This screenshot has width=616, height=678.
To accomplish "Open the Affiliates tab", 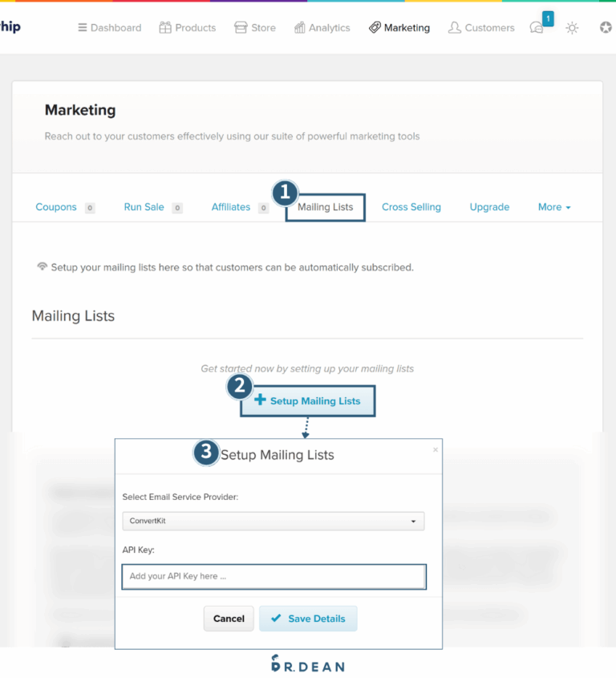I will [231, 207].
